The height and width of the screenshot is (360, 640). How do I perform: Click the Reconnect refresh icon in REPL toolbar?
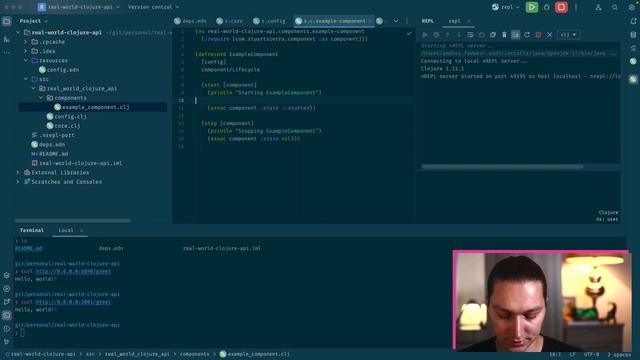527,35
